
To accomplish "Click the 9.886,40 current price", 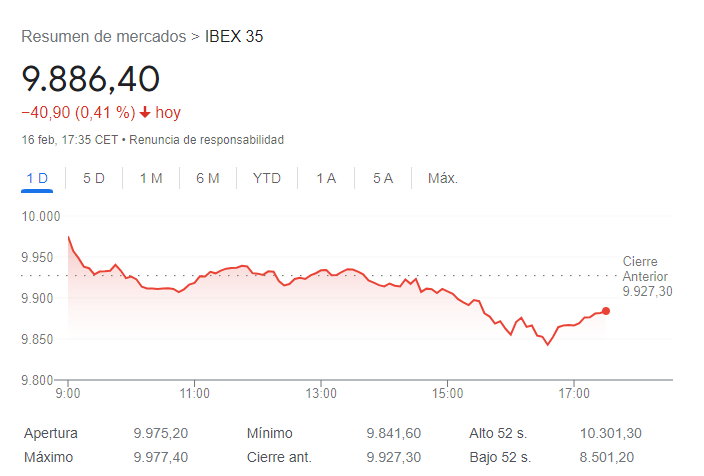I will [91, 79].
